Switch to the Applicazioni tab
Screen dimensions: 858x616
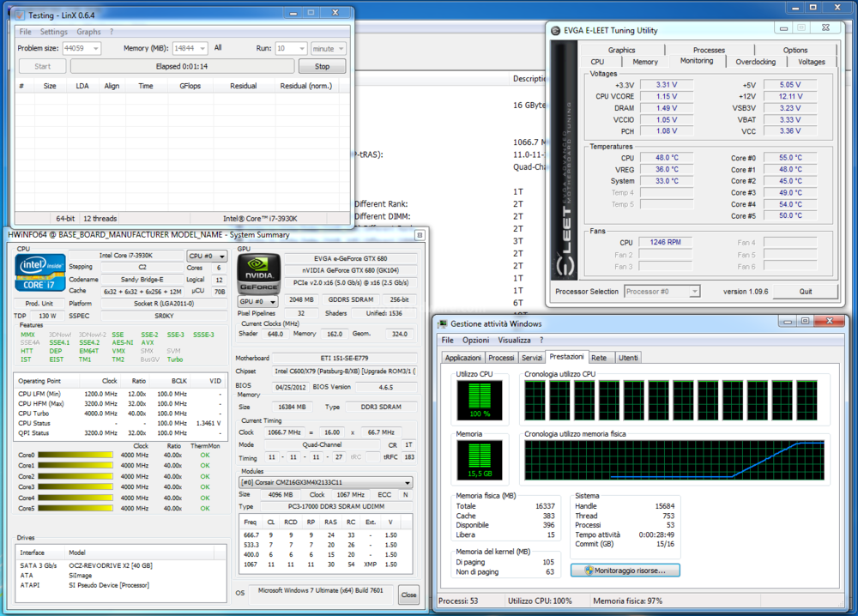(463, 358)
